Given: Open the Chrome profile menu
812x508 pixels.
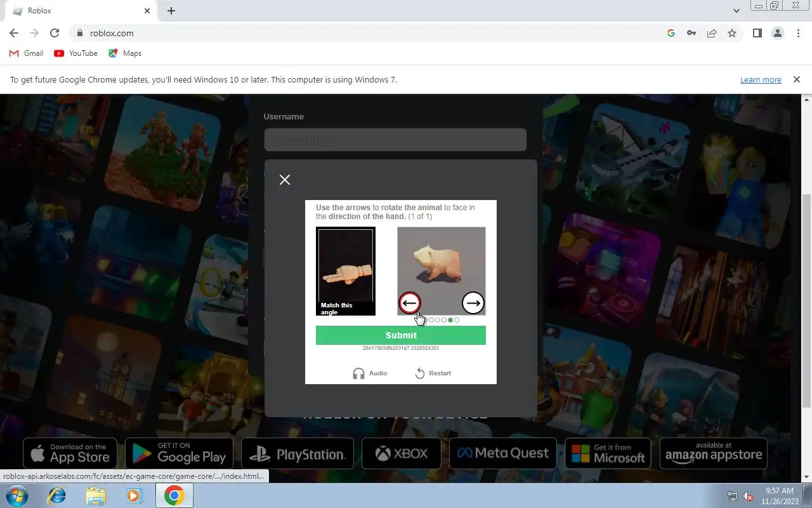Looking at the screenshot, I should pos(778,33).
